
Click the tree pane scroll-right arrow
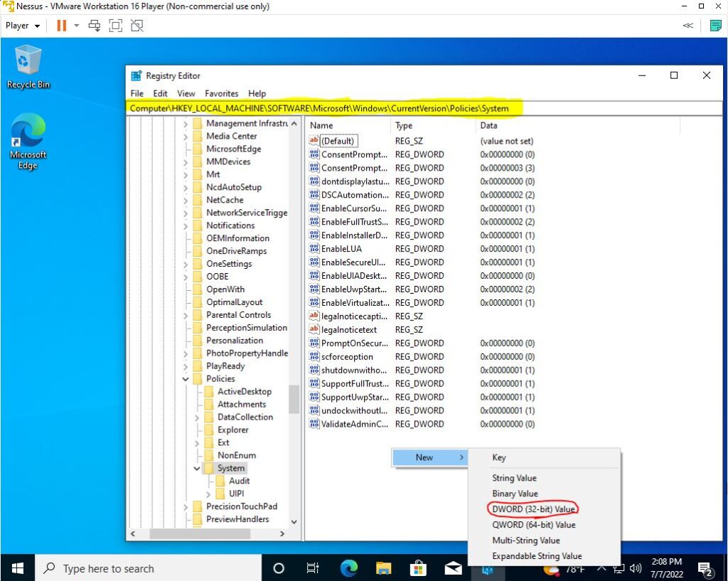point(282,534)
